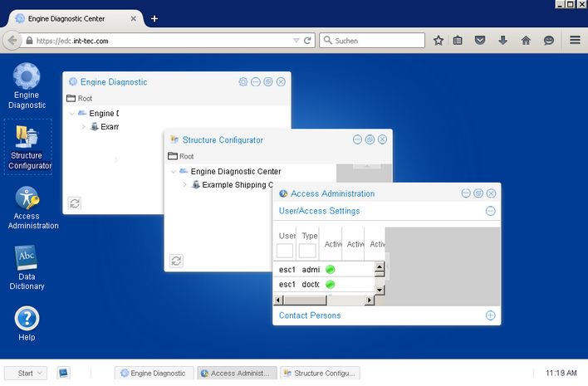
Task: Minimize the Access Administration window
Action: 466,193
